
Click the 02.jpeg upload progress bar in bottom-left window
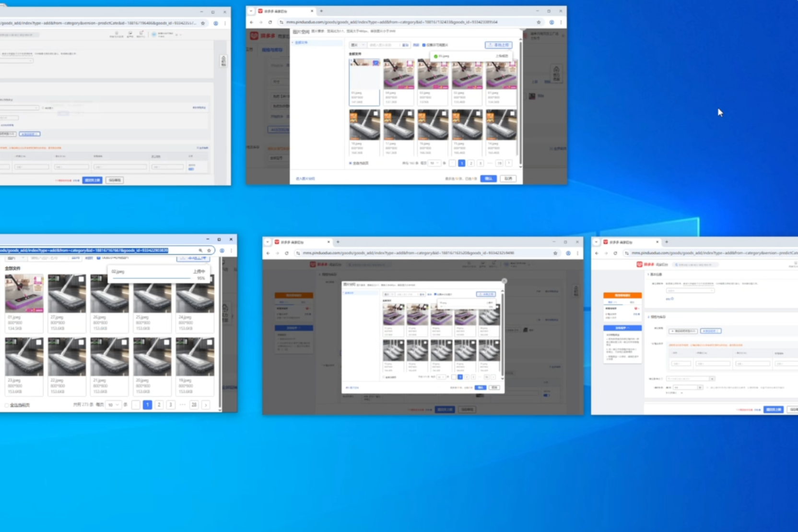click(x=152, y=278)
